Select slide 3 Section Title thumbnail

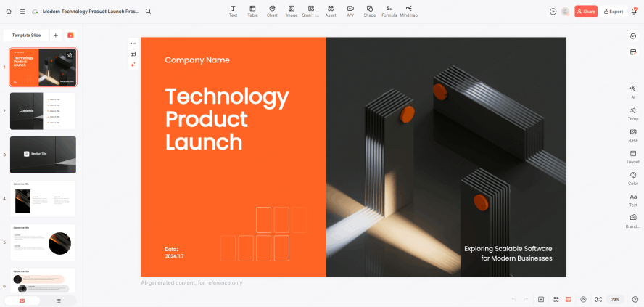43,155
